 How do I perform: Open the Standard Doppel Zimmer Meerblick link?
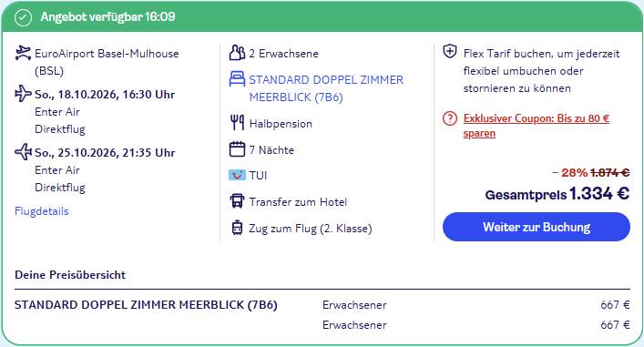(x=326, y=88)
